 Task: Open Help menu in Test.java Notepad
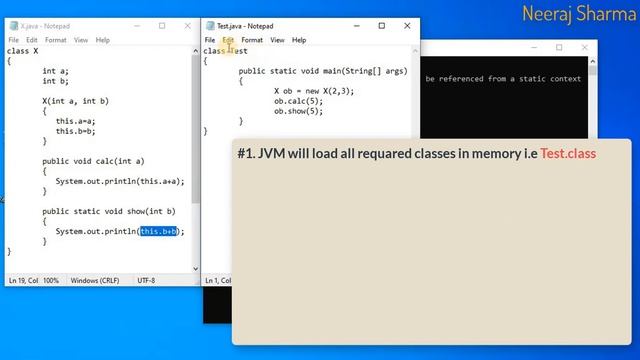tap(299, 40)
